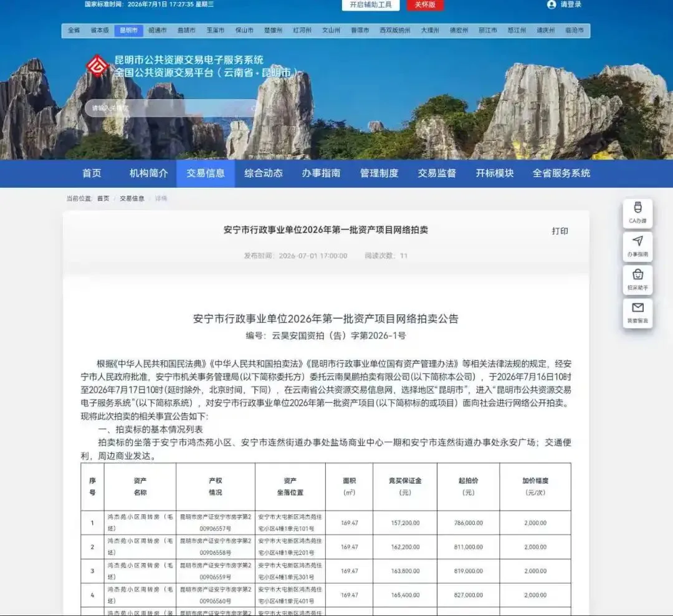Open the 我要留言 envelope widget
Screen dimensions: 673x616
tap(638, 313)
